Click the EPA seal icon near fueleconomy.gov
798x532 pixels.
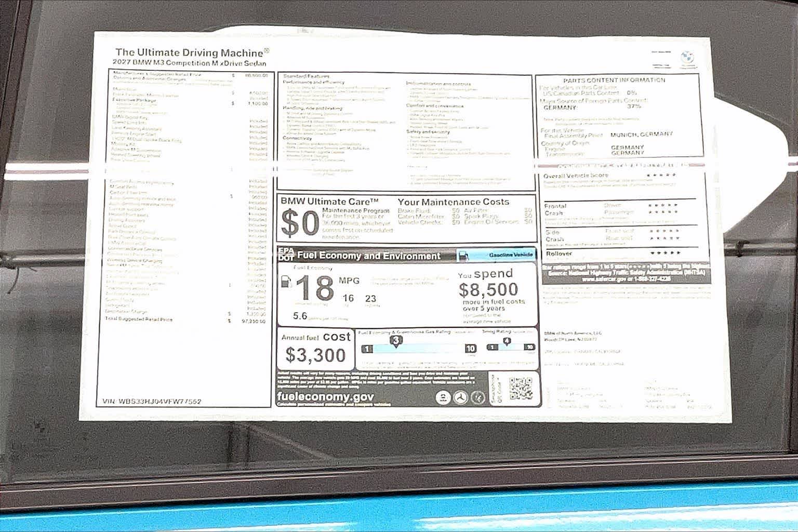tap(443, 397)
